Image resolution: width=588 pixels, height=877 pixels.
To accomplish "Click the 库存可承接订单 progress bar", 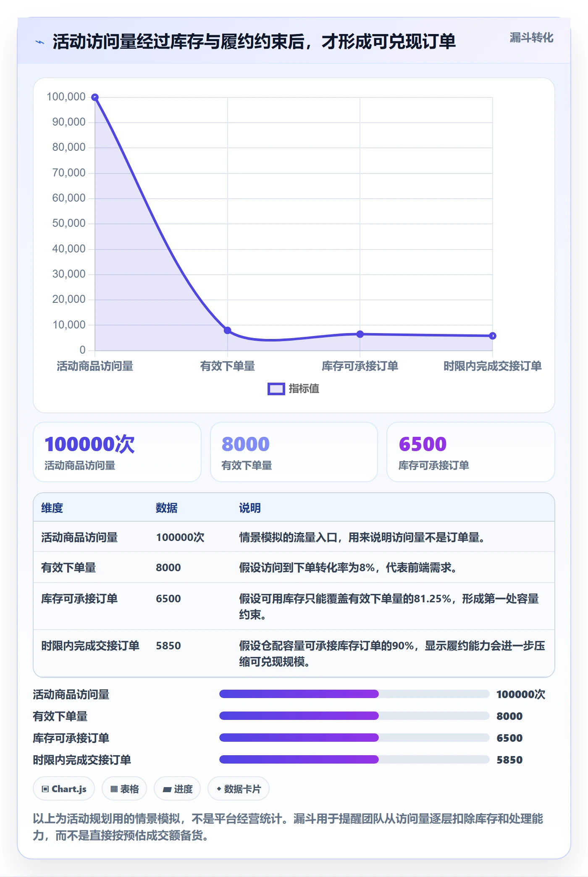I will pyautogui.click(x=354, y=738).
